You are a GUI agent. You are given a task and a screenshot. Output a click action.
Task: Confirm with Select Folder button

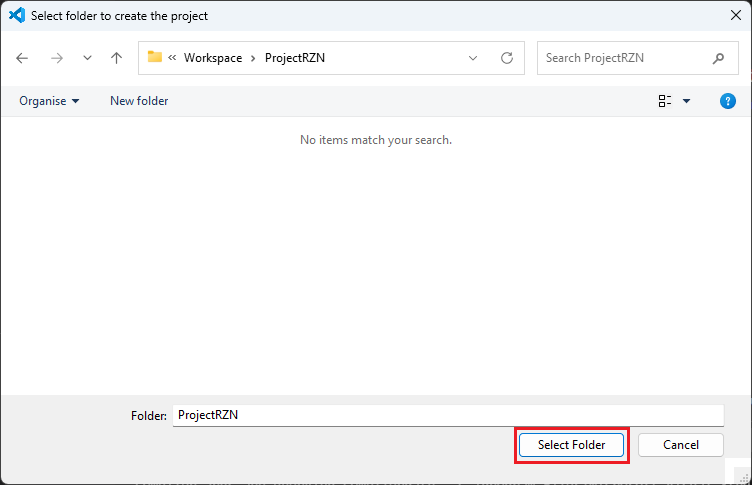click(571, 445)
